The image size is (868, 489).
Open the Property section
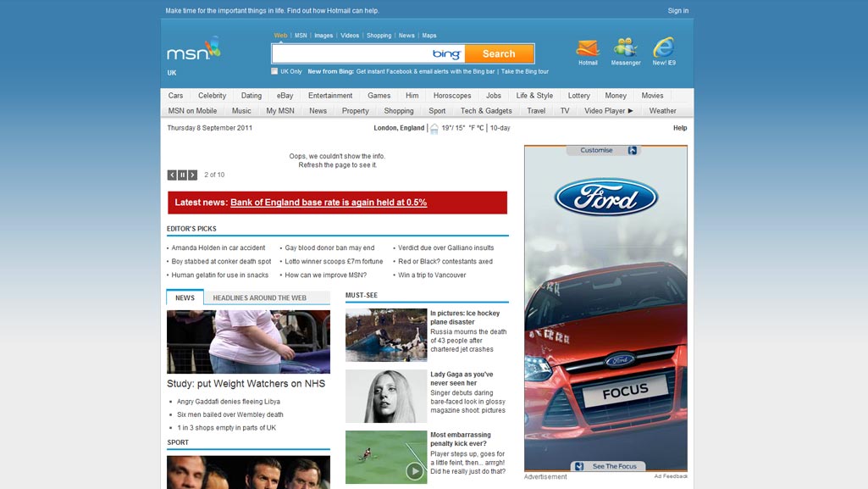356,111
